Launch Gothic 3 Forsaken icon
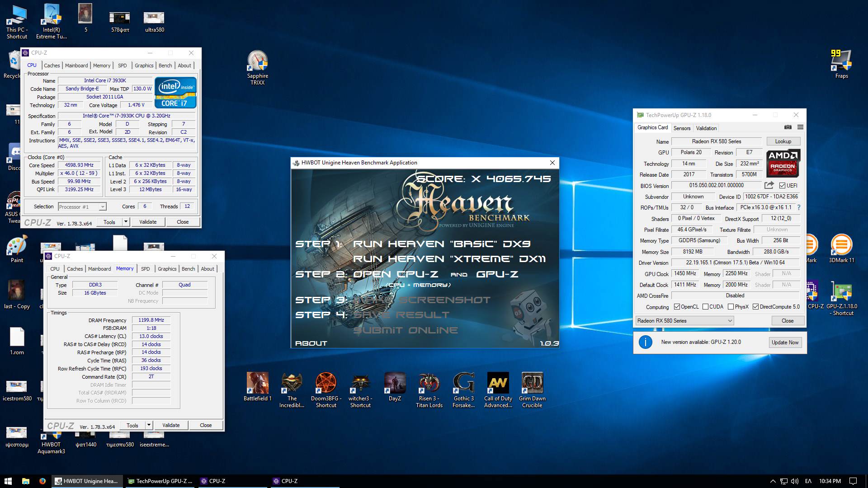This screenshot has height=488, width=868. 463,390
